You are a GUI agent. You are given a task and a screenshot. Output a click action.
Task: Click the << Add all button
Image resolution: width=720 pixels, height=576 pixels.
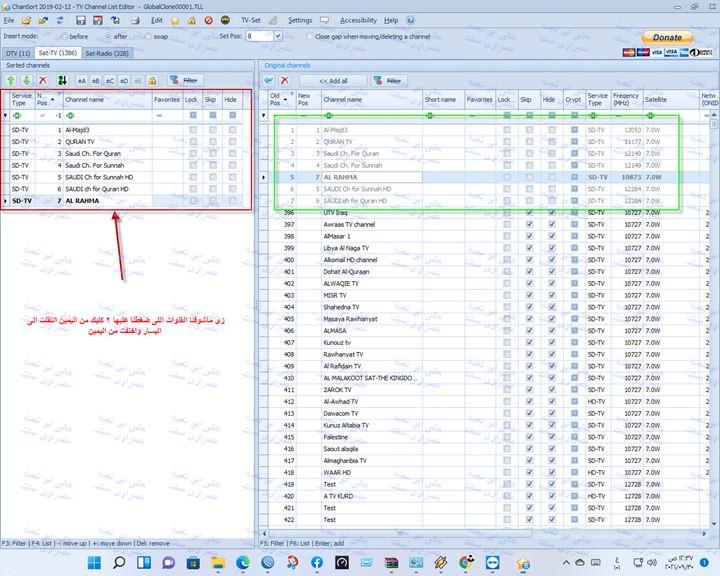point(333,81)
